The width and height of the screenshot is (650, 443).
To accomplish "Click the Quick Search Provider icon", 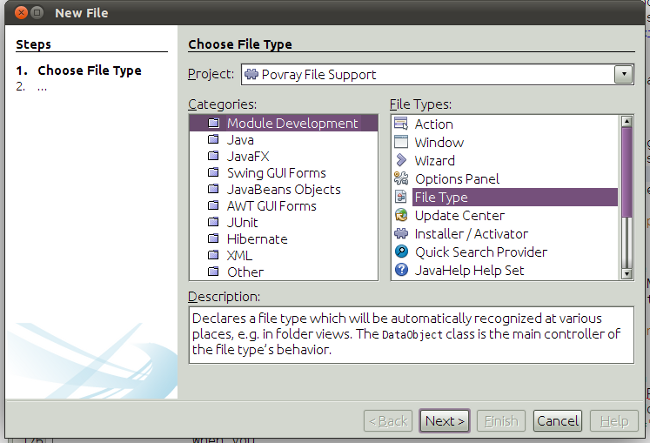I will [401, 252].
